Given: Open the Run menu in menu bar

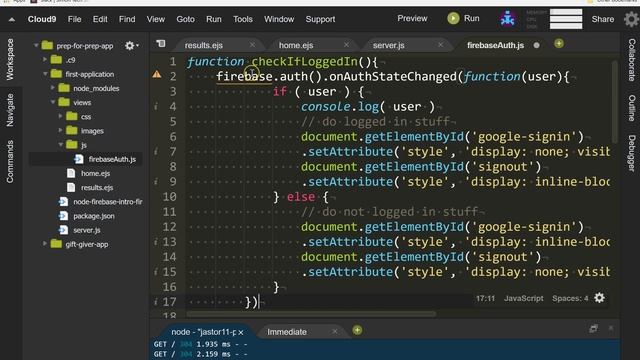Looking at the screenshot, I should coord(213,19).
